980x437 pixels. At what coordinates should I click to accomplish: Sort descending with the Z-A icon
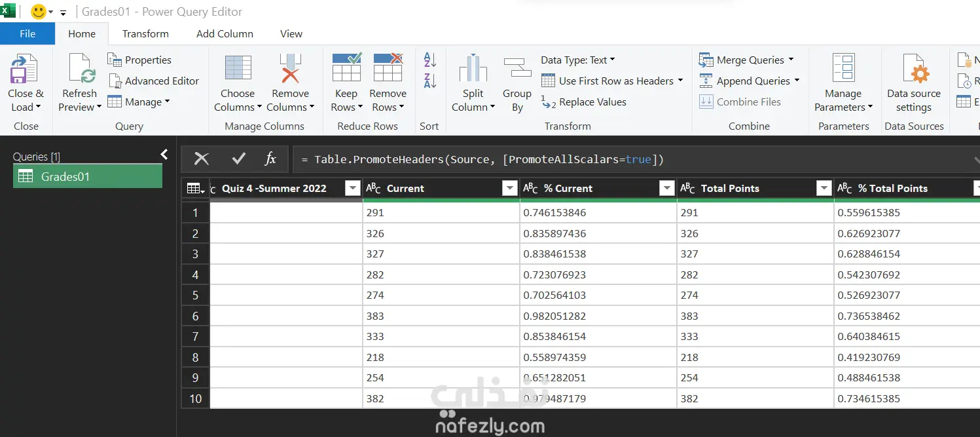tap(430, 81)
